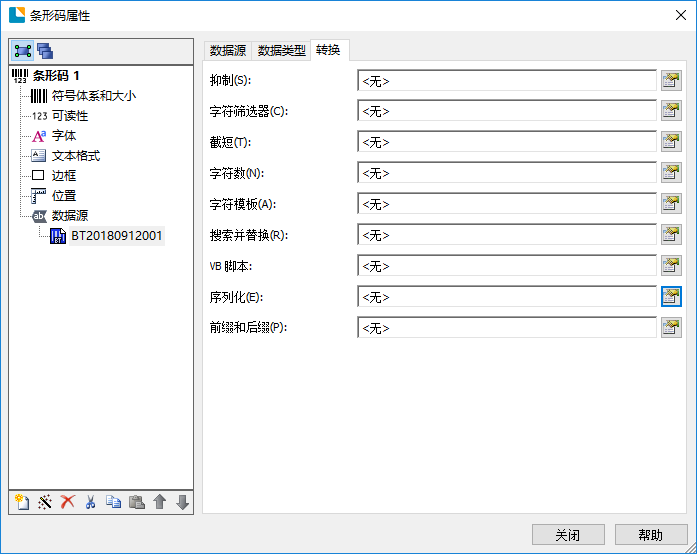Open the data source wizard wand icon
The width and height of the screenshot is (697, 554).
click(44, 502)
